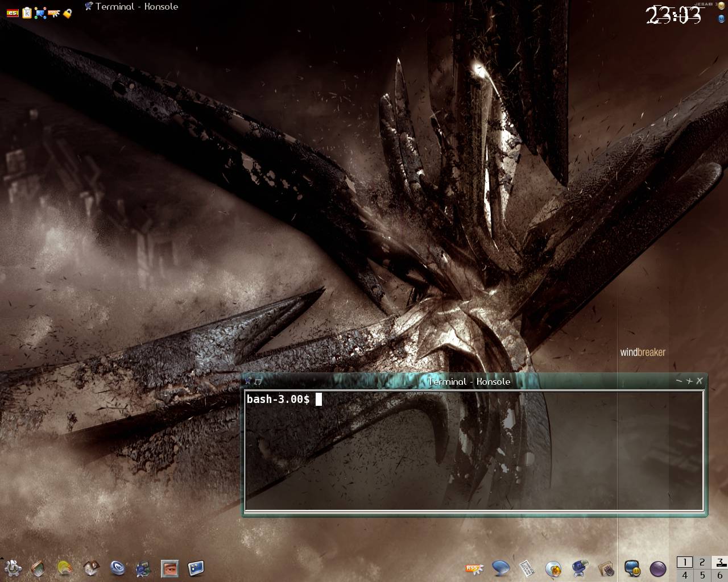Viewport: 728px width, 582px height.
Task: Launch the blue monitor desktop dock icon
Action: click(196, 568)
